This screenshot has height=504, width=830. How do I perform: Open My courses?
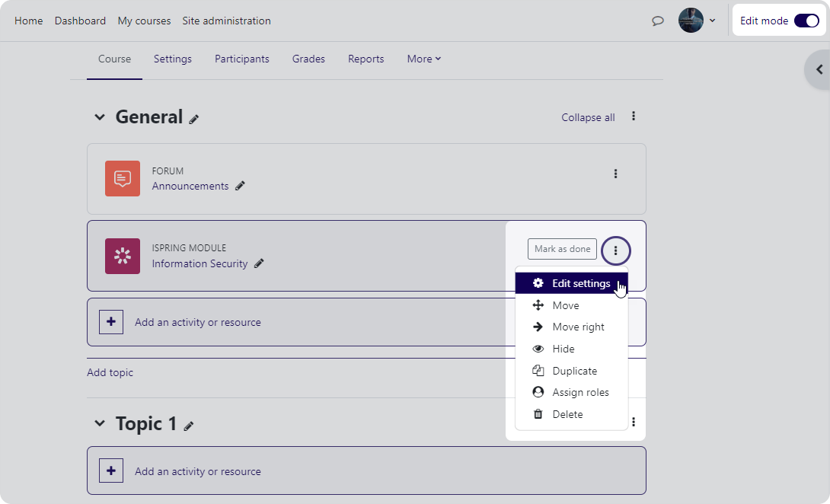click(x=144, y=21)
